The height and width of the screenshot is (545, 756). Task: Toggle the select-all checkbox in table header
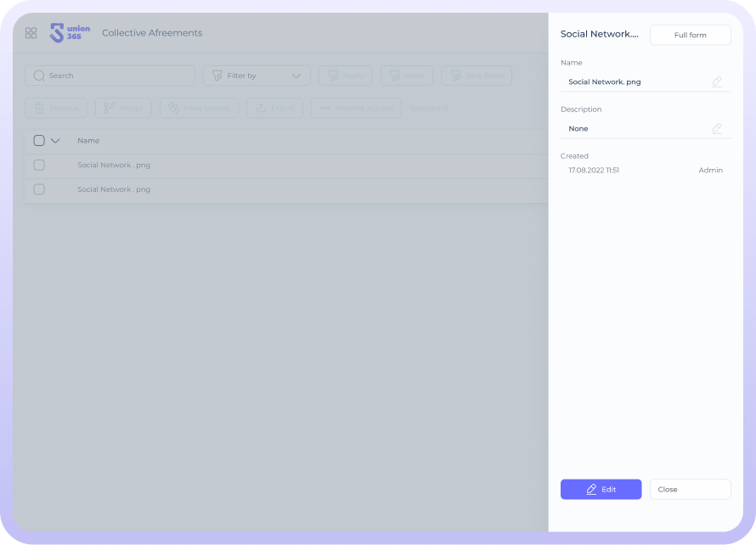[39, 141]
